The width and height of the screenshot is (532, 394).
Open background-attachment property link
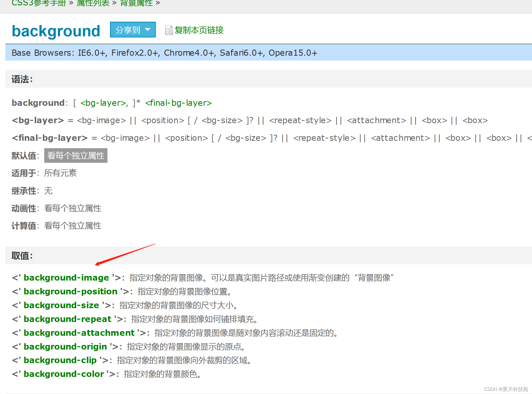click(x=79, y=333)
